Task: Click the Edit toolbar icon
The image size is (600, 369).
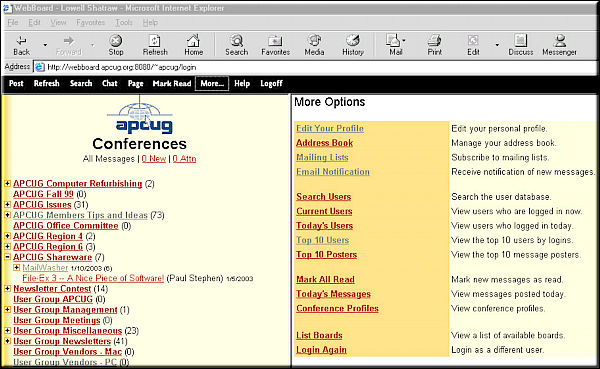Action: coord(473,45)
